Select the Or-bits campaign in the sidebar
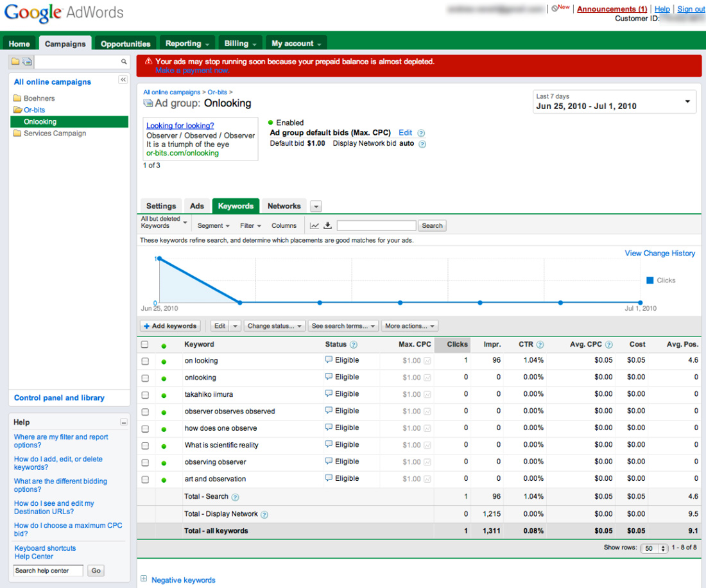This screenshot has height=588, width=706. (34, 110)
